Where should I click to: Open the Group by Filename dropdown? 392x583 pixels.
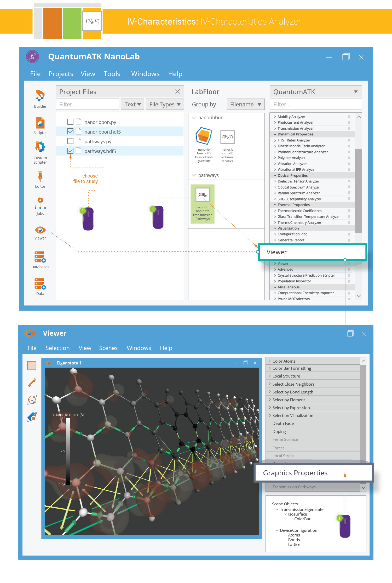click(x=245, y=104)
